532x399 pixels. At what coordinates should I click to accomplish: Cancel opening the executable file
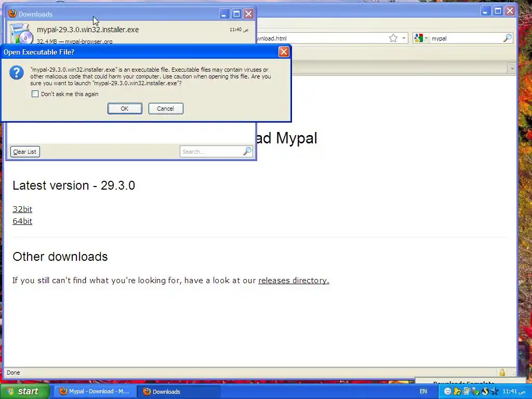[x=166, y=109]
